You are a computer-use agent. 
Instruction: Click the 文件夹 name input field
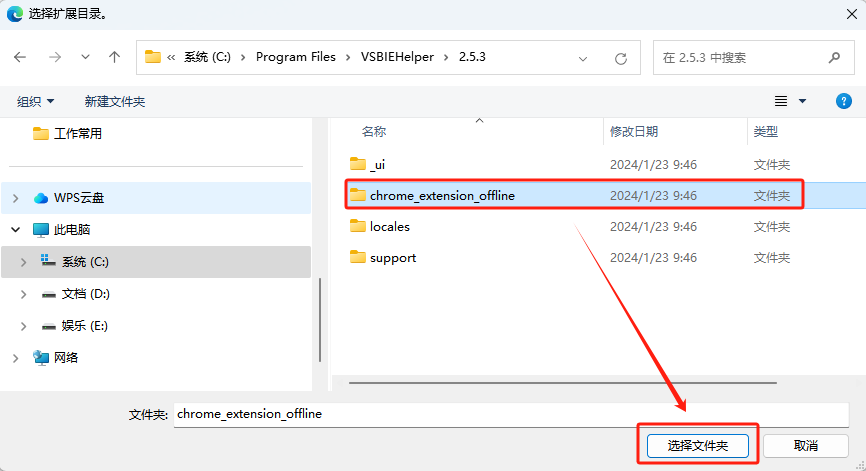coord(510,414)
